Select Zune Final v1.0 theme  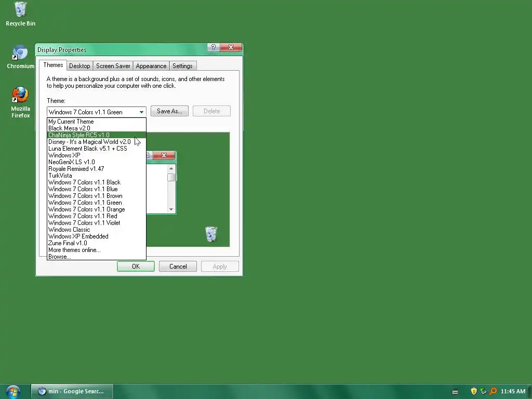97,243
